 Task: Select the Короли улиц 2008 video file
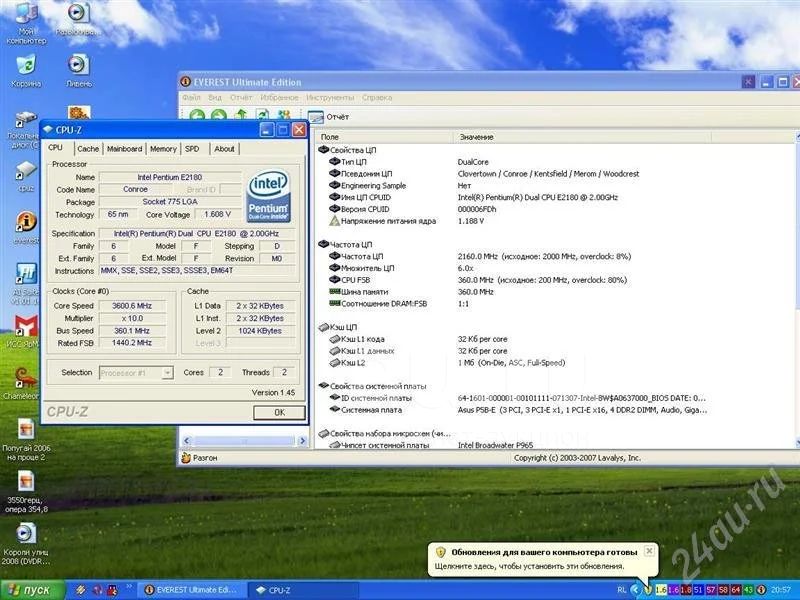tap(26, 543)
